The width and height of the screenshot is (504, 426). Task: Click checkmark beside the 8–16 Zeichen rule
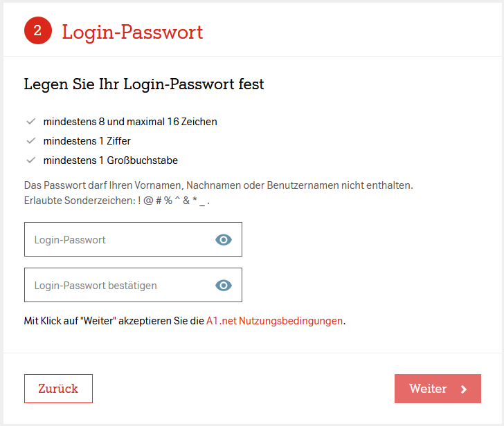click(x=30, y=122)
